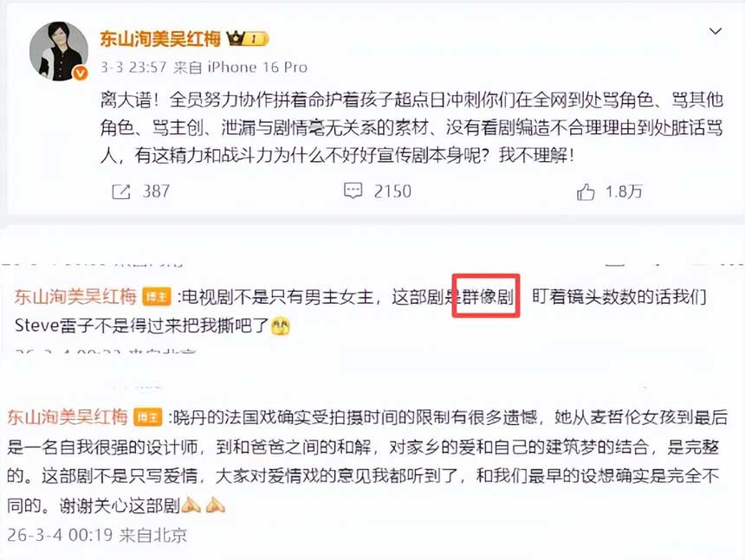Open the first reply's username 东山洵美吴红梅
This screenshot has width=745, height=560.
(x=75, y=297)
